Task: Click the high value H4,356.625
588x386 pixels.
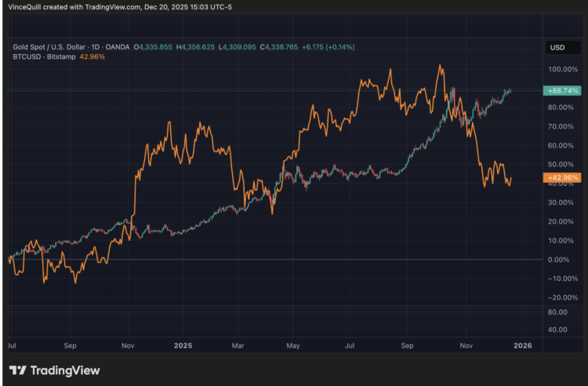Action: pos(195,47)
